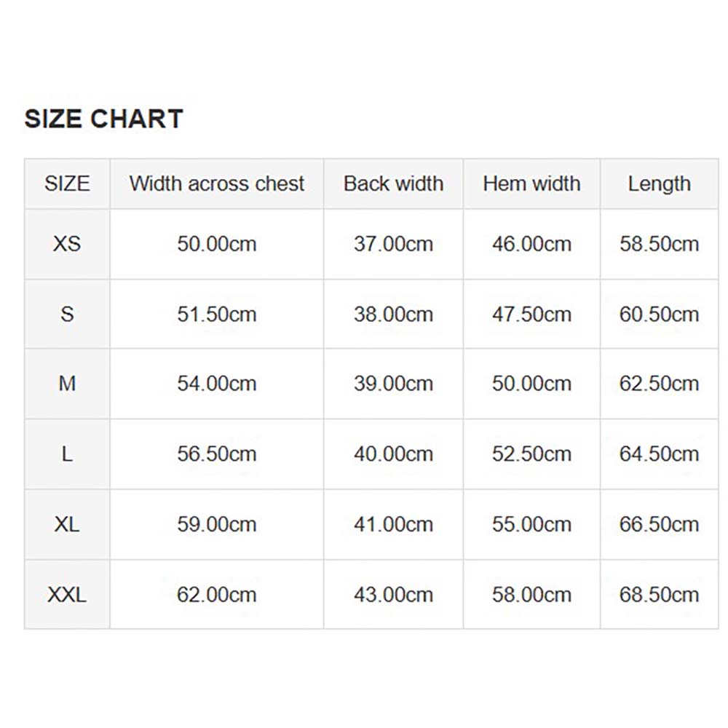The height and width of the screenshot is (728, 728).
Task: Select the L size row label
Action: [67, 454]
